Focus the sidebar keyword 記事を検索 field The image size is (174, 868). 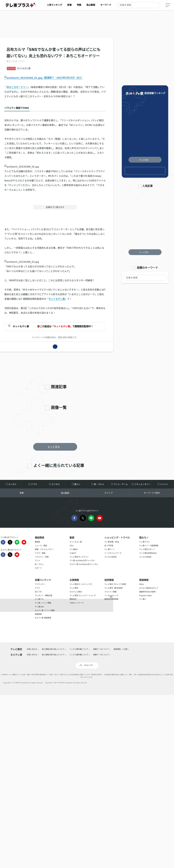145,278
